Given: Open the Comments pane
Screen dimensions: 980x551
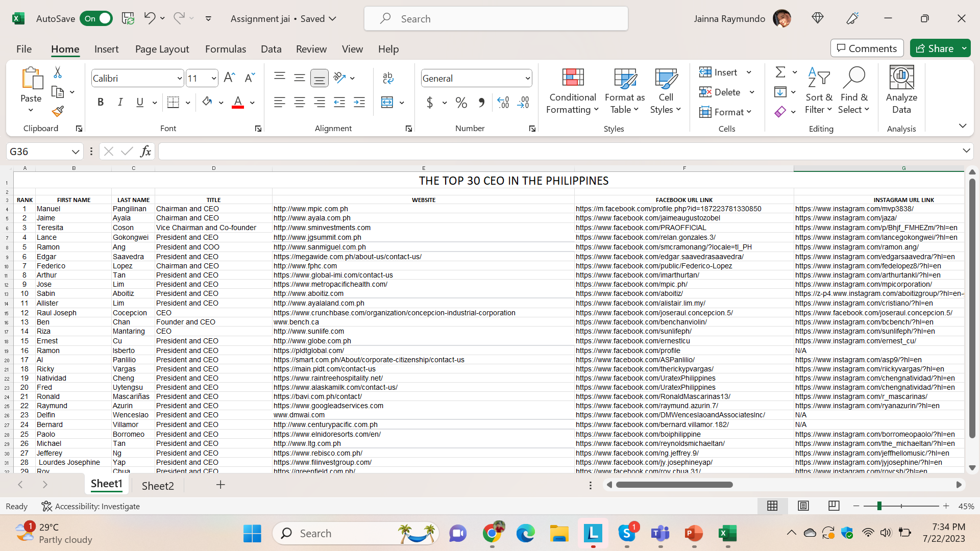Looking at the screenshot, I should click(x=867, y=48).
